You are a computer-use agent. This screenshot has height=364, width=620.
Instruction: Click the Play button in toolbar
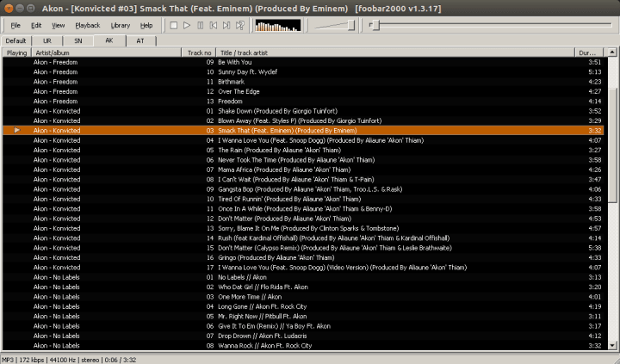pos(187,25)
